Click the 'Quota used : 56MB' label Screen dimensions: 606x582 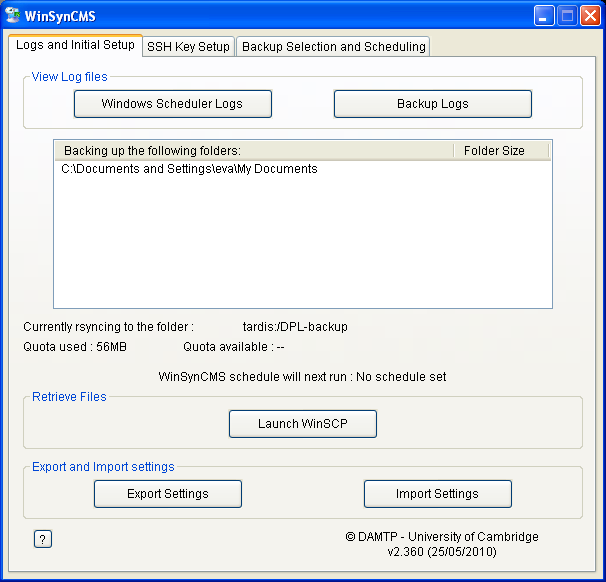75,347
